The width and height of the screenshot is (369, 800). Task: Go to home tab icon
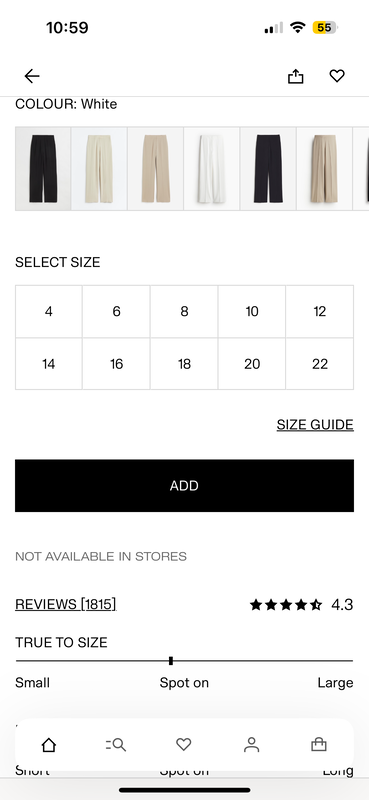point(48,745)
